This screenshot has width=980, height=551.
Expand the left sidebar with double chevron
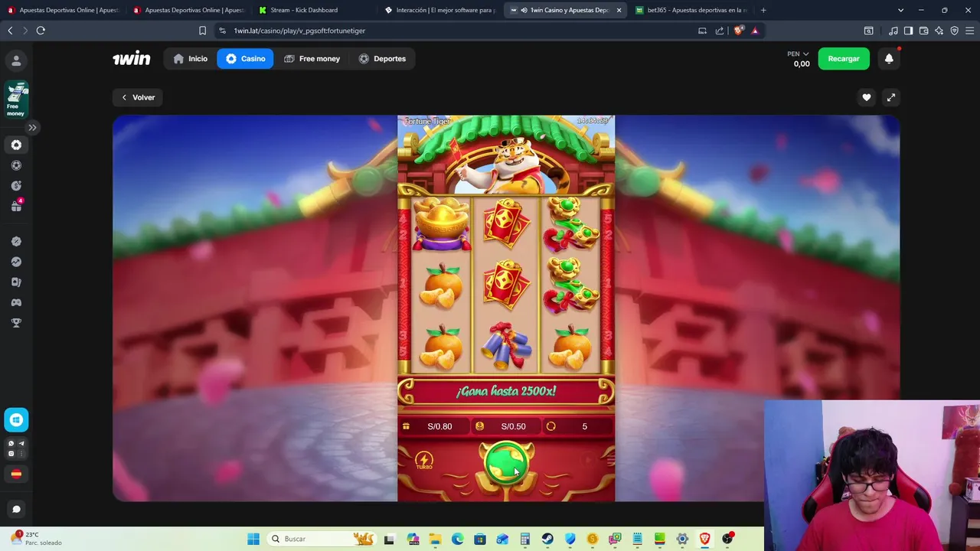[32, 127]
